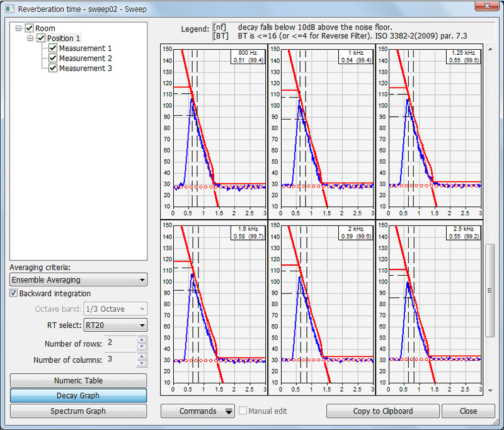
Task: Increase the Number of rows value
Action: click(x=142, y=340)
